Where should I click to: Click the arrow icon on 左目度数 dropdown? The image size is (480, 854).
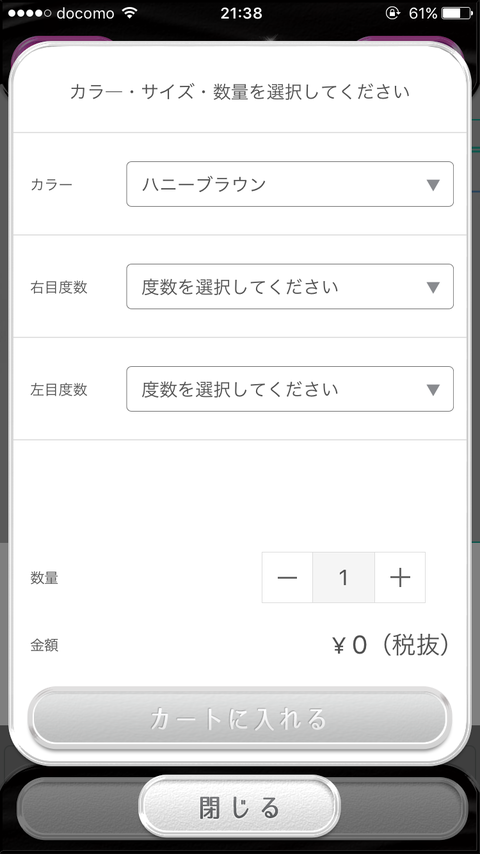tap(433, 390)
